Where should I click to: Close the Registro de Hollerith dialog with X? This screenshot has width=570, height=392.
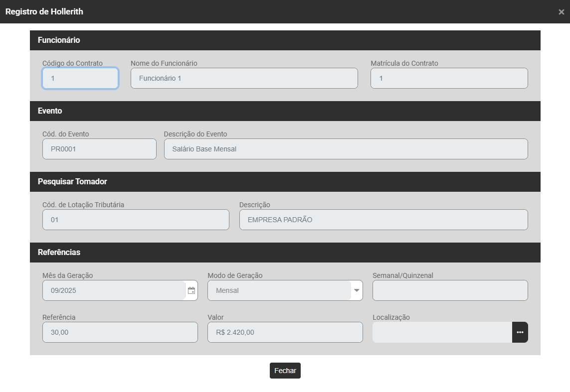(561, 12)
